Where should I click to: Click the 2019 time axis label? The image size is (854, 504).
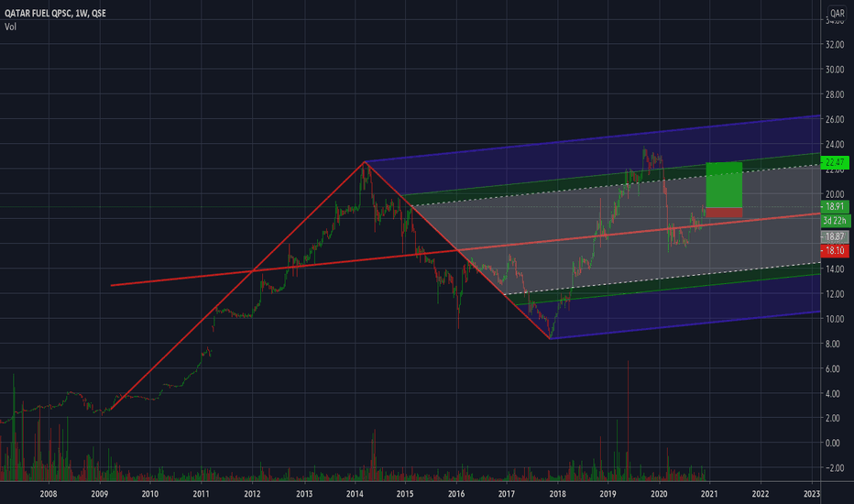pos(608,494)
